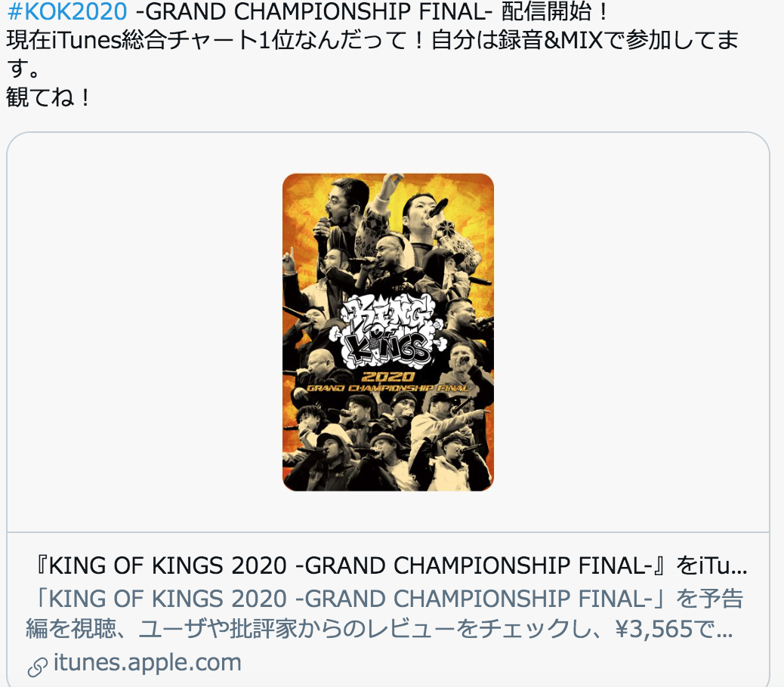Click the GRAND CHAMPIONSHIP FINAL caption on the poster
Screen dimensions: 784x687
coord(388,388)
